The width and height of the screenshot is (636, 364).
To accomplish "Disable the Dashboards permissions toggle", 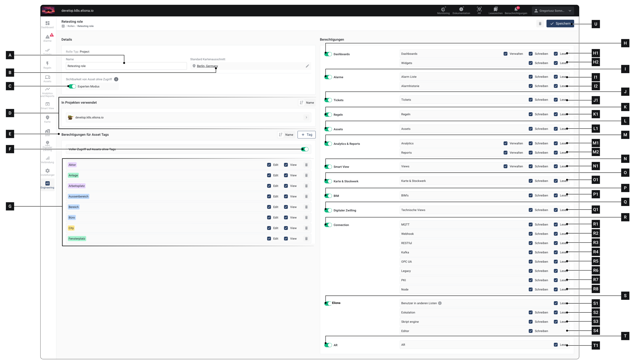I will [x=328, y=54].
